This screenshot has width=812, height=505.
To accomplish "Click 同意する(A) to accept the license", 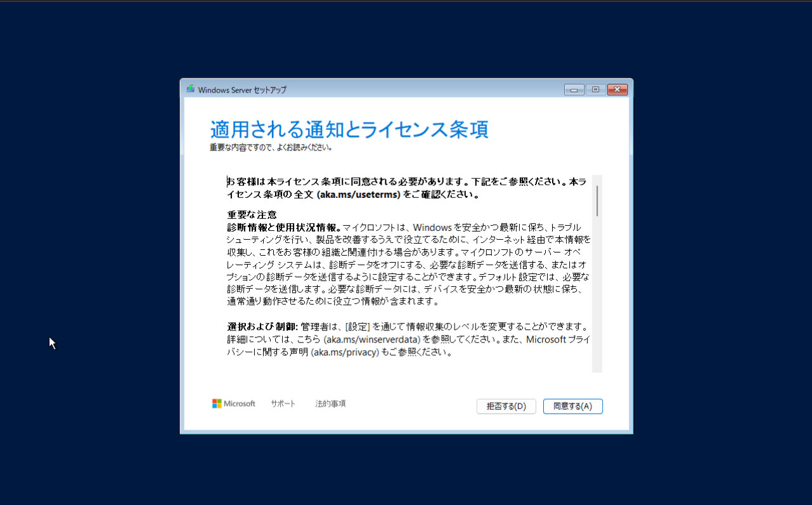I will tap(572, 406).
